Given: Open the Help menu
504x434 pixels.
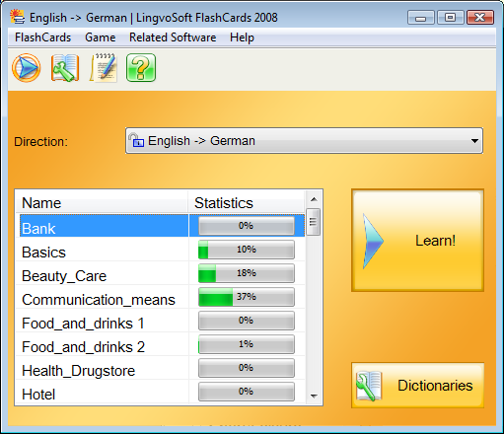Looking at the screenshot, I should (242, 37).
